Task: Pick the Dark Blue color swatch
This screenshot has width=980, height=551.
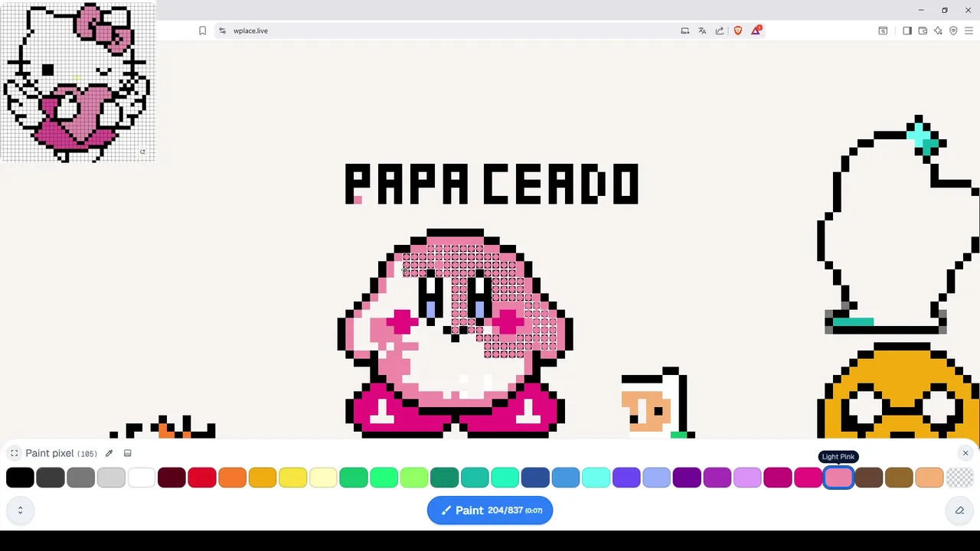Action: (x=535, y=478)
